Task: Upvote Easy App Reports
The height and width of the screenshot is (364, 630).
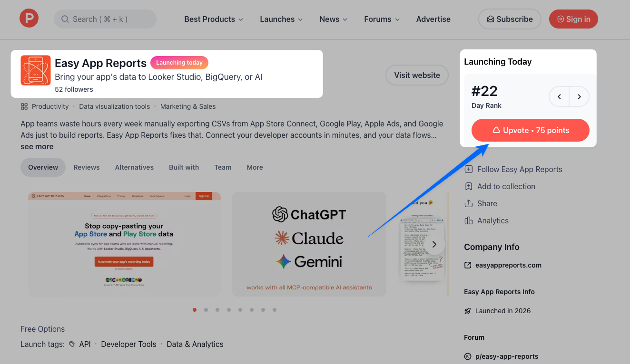Action: pyautogui.click(x=531, y=130)
